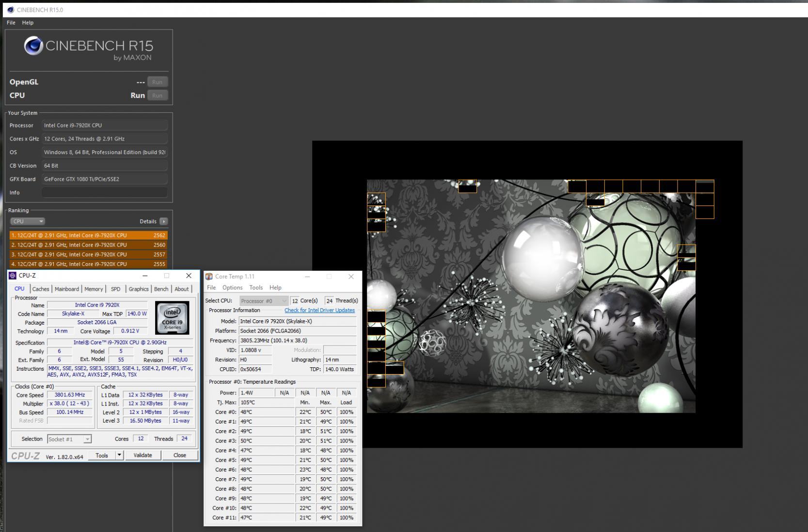The width and height of the screenshot is (808, 532).
Task: Switch to CPU-Z Caches tab
Action: (x=41, y=289)
